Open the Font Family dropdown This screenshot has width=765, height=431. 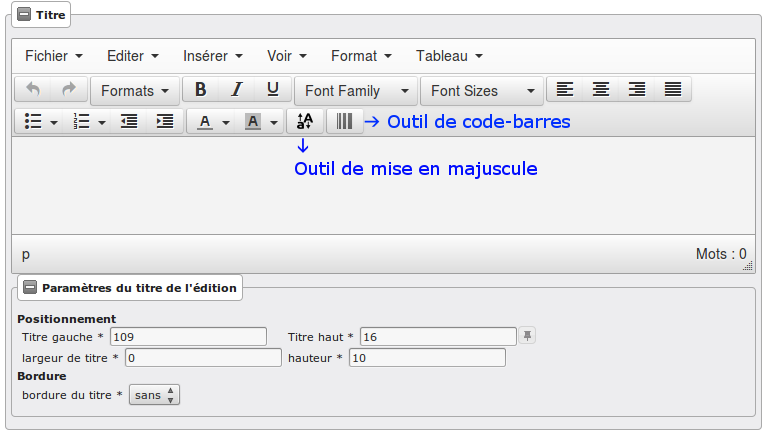tap(356, 91)
